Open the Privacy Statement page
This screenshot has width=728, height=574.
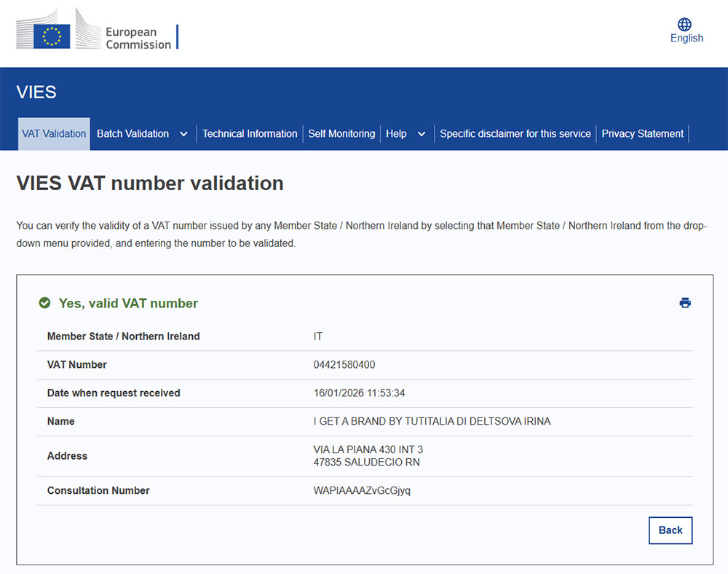[642, 133]
